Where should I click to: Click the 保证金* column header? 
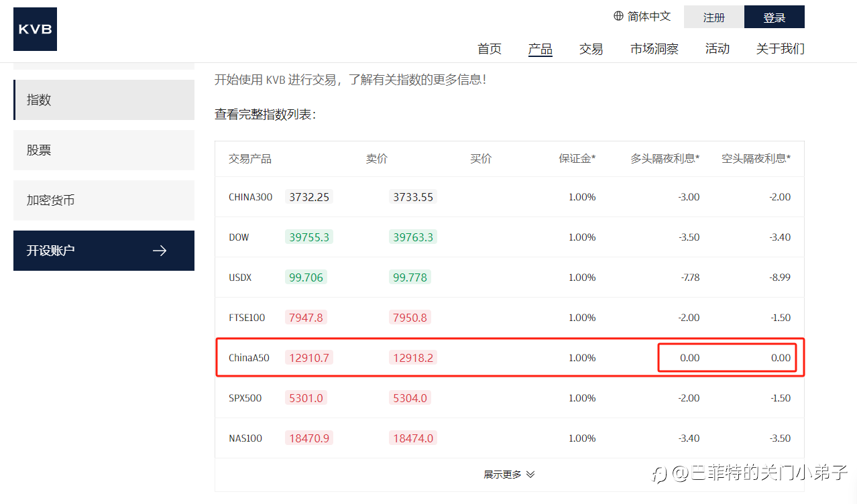point(577,159)
